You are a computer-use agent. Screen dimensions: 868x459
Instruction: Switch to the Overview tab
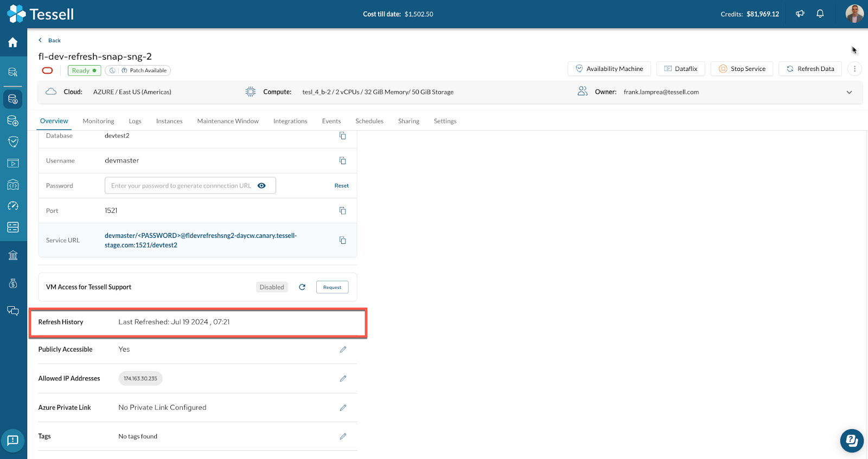(x=54, y=121)
